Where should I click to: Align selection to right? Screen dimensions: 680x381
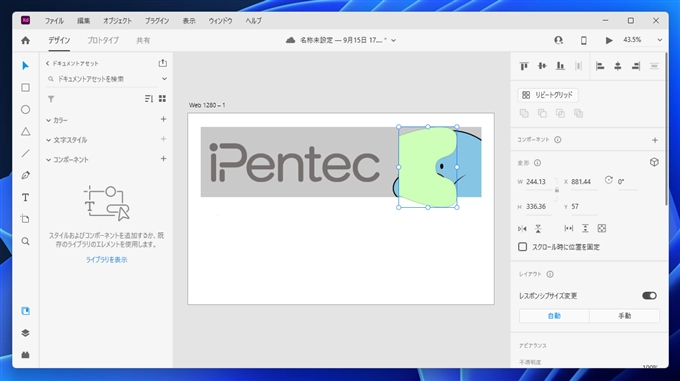point(636,66)
